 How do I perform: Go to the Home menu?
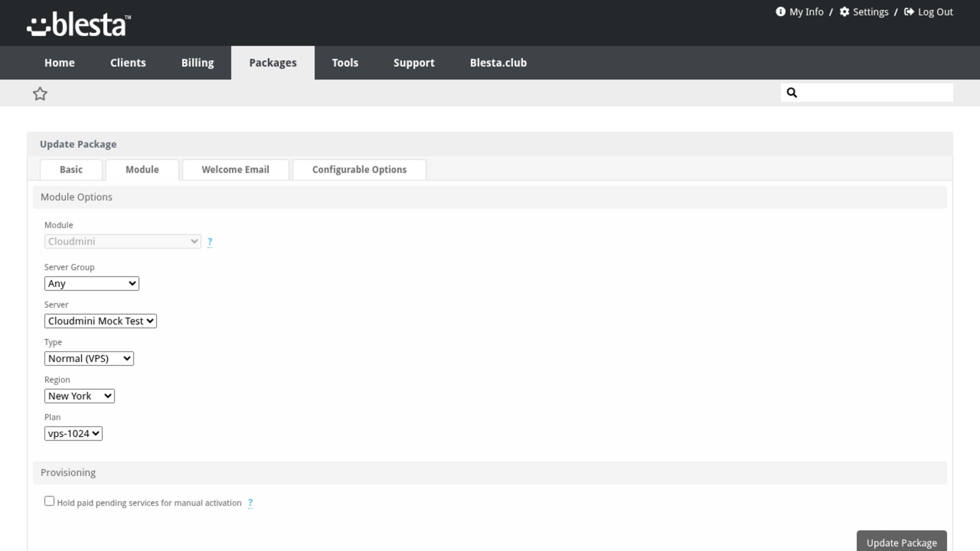coord(59,63)
